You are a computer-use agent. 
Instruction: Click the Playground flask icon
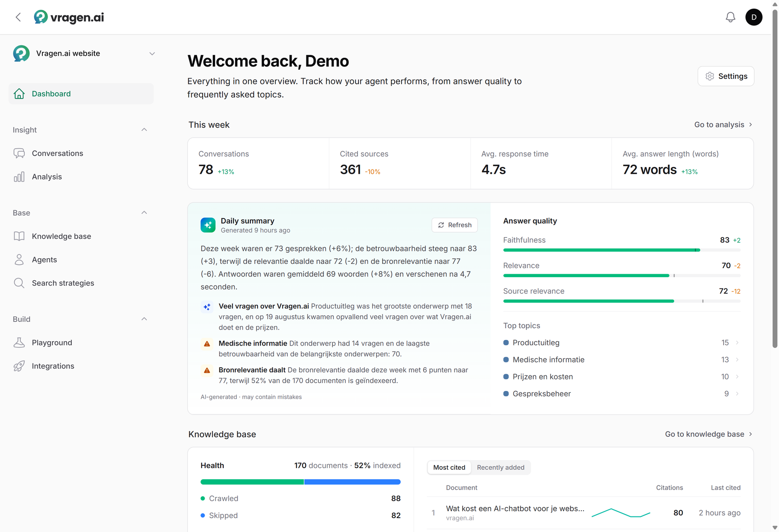click(x=19, y=343)
